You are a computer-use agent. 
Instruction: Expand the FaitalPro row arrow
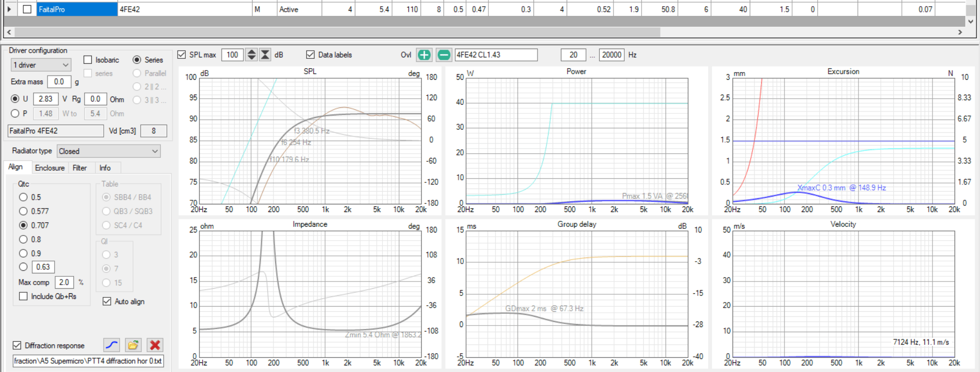(9, 9)
